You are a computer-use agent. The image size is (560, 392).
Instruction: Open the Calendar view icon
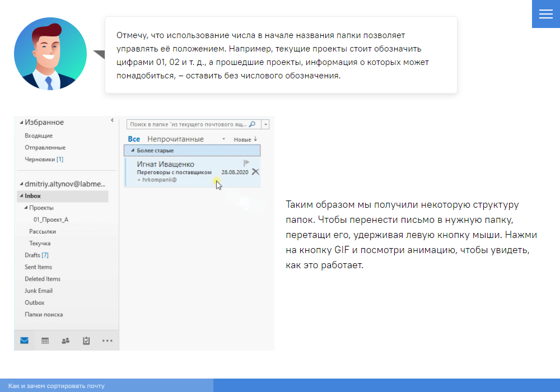pos(45,340)
